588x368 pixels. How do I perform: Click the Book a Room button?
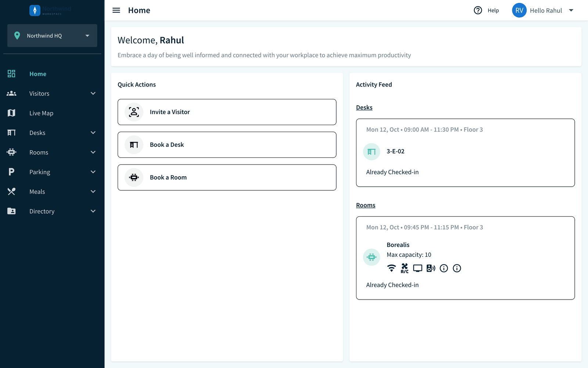pos(227,177)
